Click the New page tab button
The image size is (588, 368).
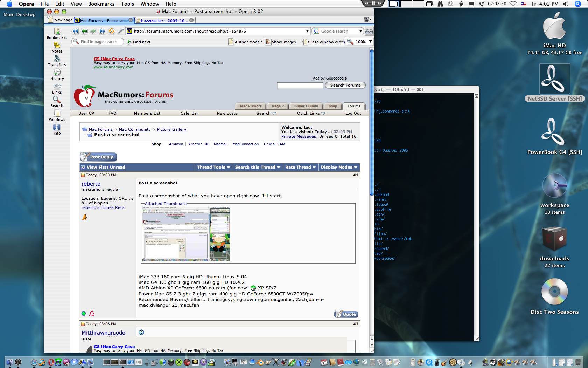60,20
